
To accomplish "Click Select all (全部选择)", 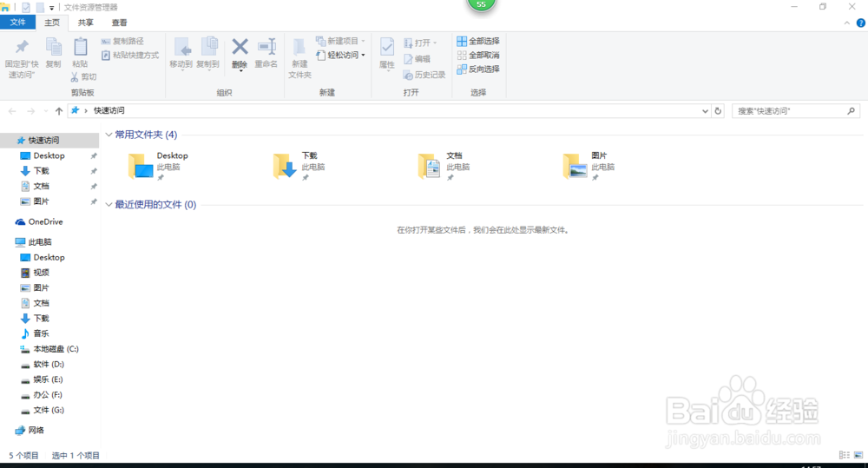I will coord(478,41).
